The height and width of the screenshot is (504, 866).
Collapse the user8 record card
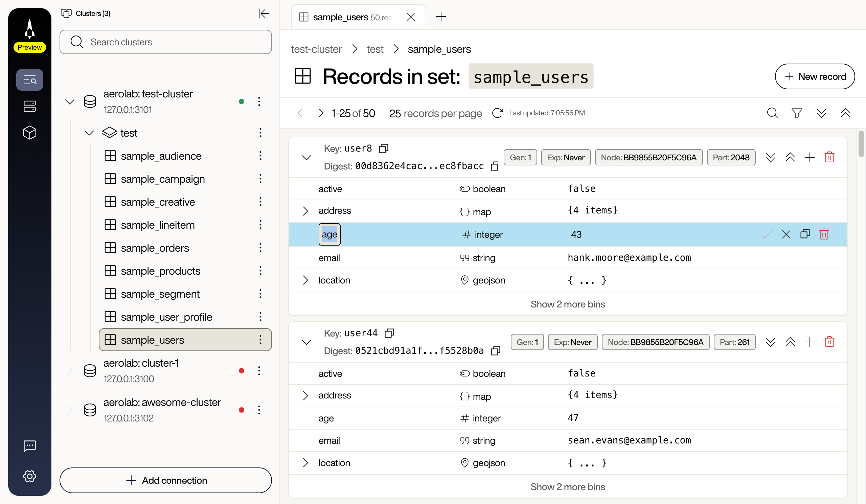(x=306, y=157)
